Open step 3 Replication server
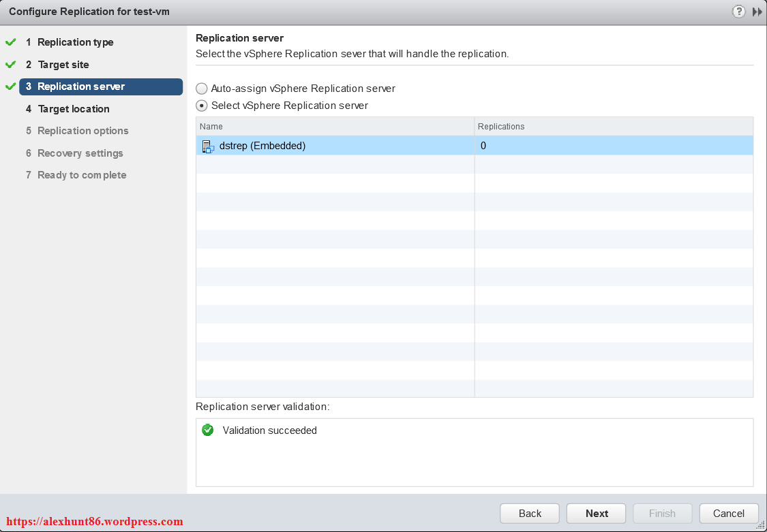Image resolution: width=767 pixels, height=532 pixels. pos(81,87)
